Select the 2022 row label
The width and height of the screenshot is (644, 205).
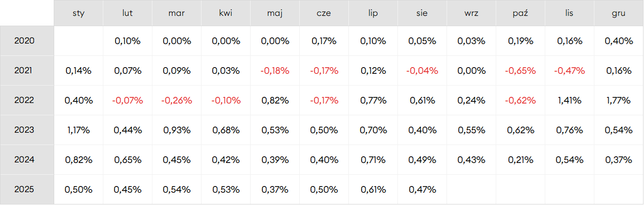tap(24, 100)
